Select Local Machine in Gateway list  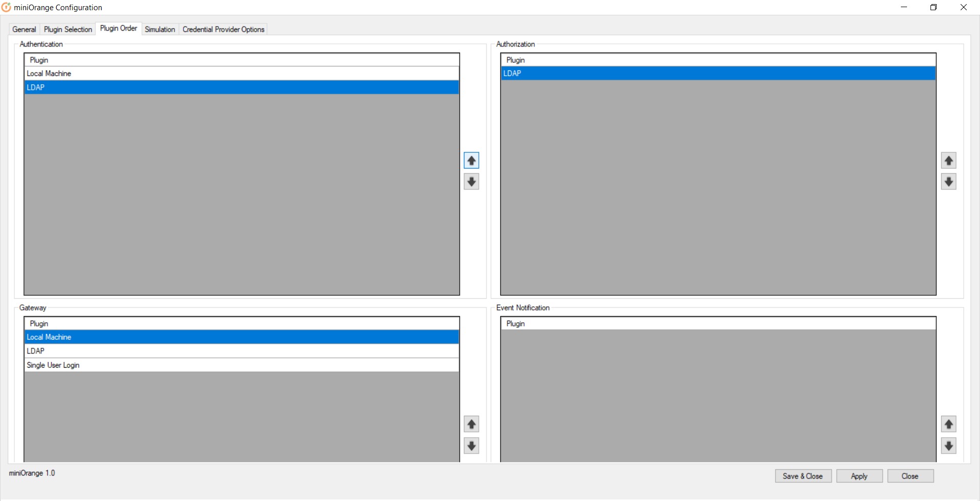(242, 337)
